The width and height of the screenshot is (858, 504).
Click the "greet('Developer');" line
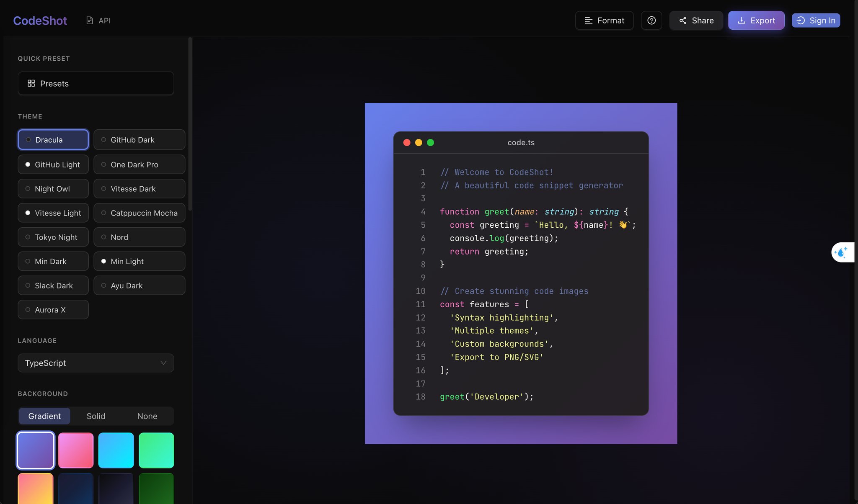coord(487,396)
